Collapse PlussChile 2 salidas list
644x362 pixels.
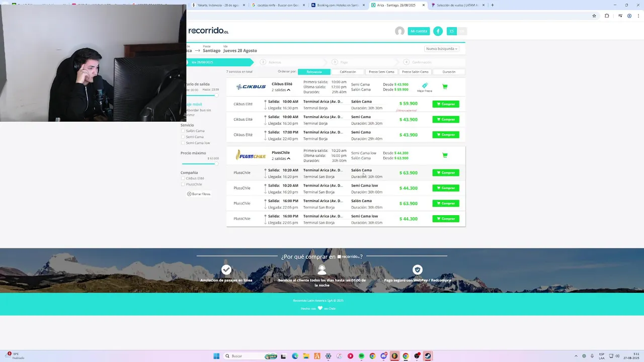[x=281, y=158]
